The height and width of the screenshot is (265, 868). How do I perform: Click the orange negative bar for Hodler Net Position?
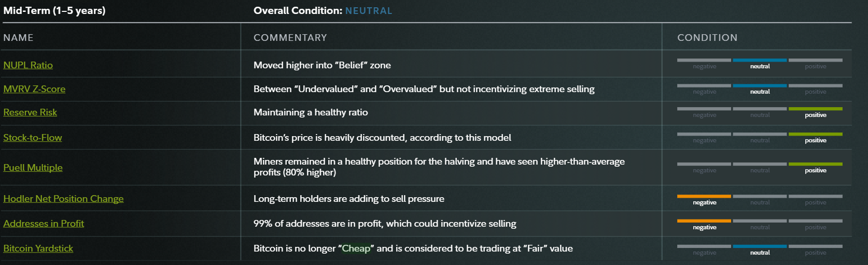click(x=704, y=196)
